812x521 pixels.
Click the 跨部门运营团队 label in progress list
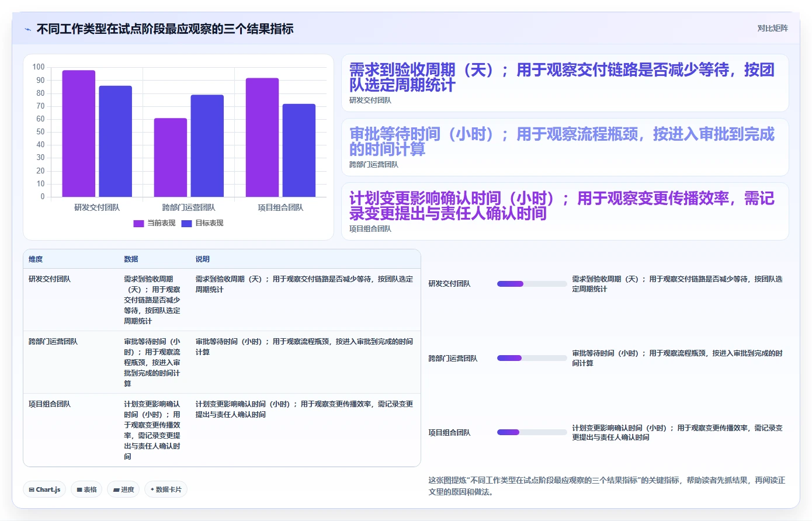[453, 358]
